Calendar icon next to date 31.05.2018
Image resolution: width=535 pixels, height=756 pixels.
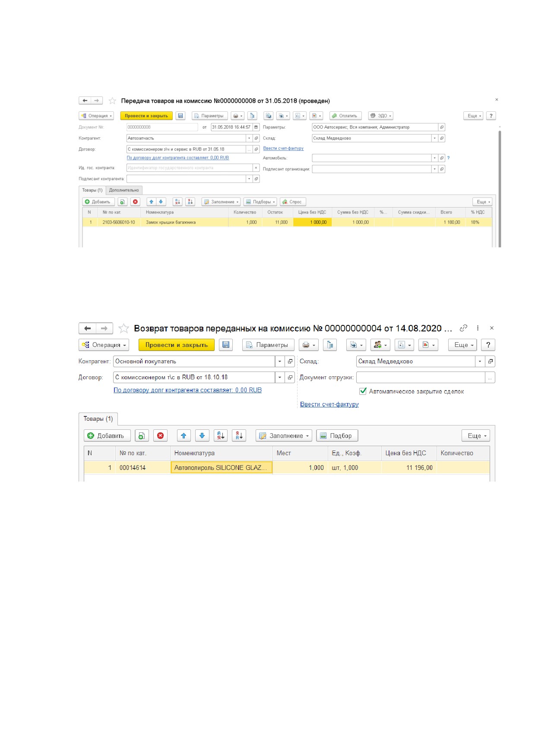coord(256,127)
